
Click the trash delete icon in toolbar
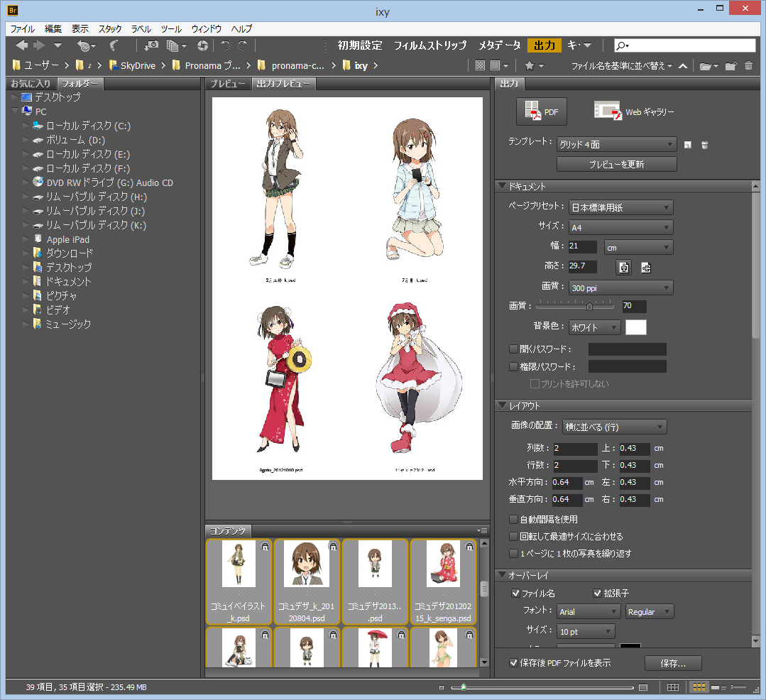tap(748, 66)
